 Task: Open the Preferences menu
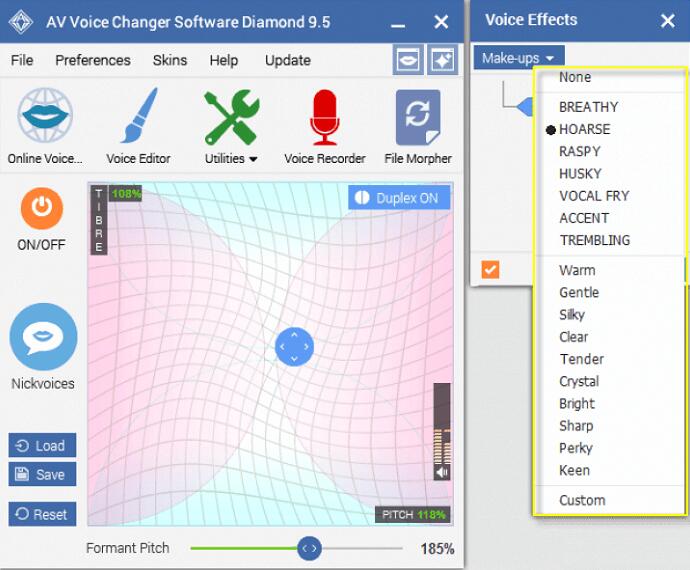93,60
